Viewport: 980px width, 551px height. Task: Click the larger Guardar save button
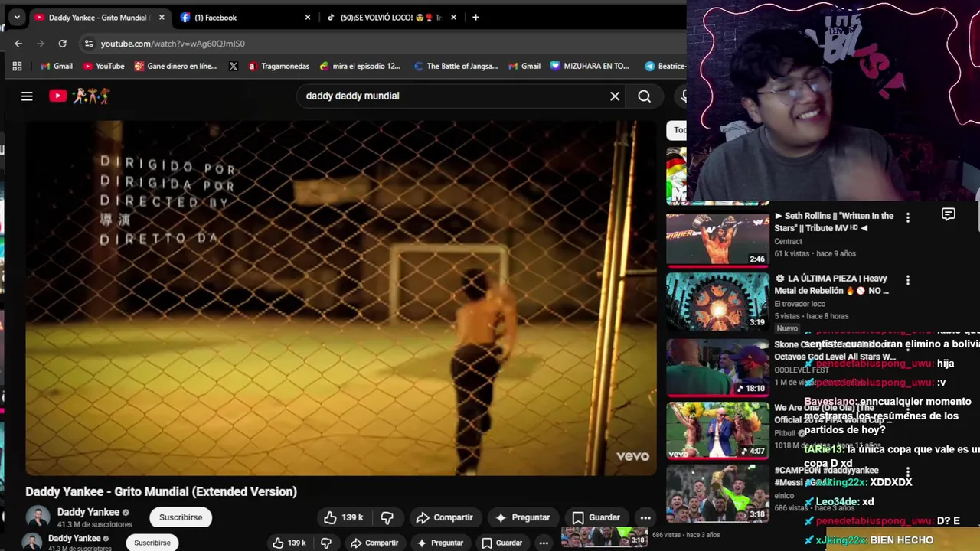[596, 517]
